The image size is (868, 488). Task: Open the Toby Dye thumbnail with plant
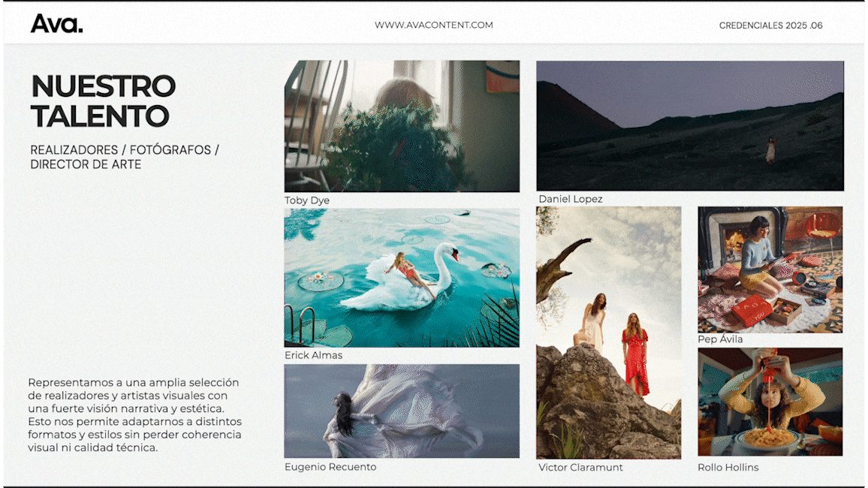(402, 126)
